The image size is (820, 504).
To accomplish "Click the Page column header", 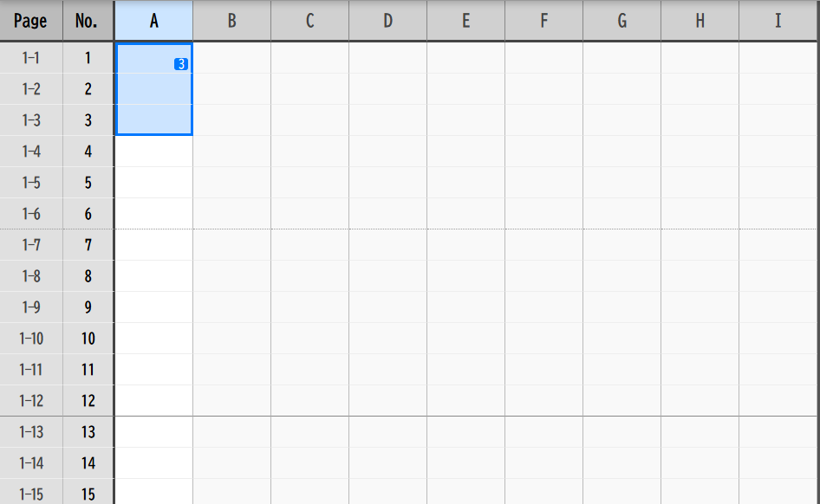I will (30, 21).
